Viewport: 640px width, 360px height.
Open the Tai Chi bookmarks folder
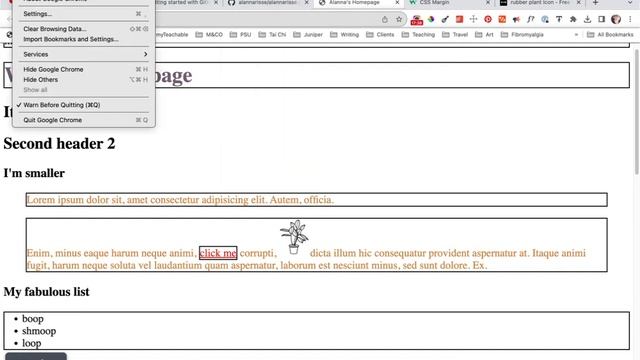tap(272, 35)
